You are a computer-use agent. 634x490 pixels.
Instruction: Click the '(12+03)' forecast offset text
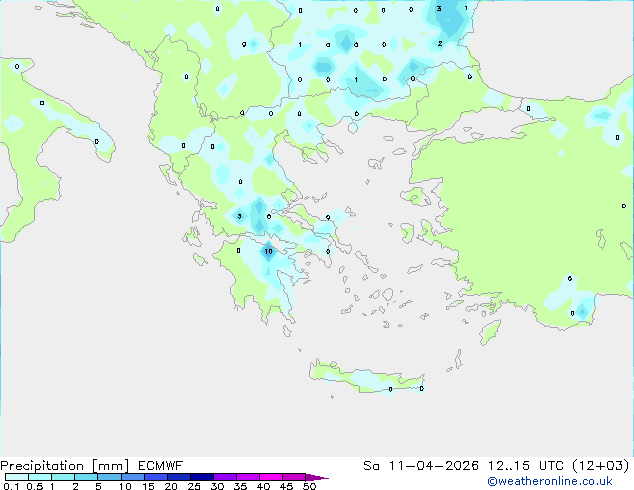(x=601, y=466)
